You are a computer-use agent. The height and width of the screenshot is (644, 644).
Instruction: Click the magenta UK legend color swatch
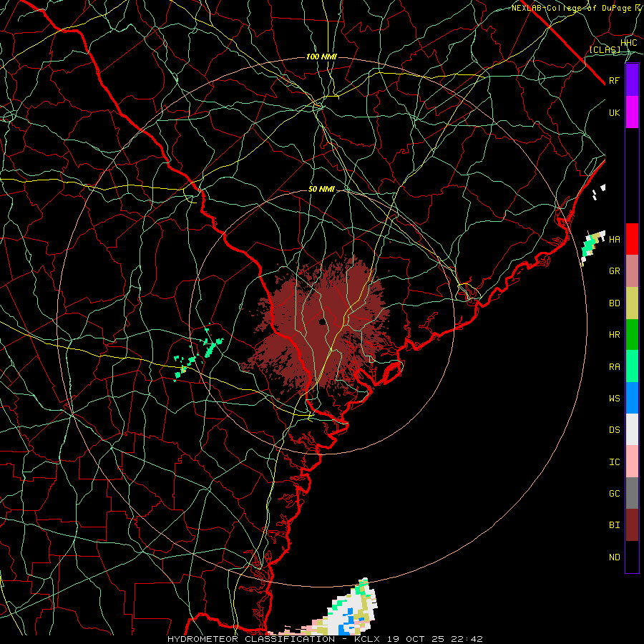pyautogui.click(x=632, y=112)
